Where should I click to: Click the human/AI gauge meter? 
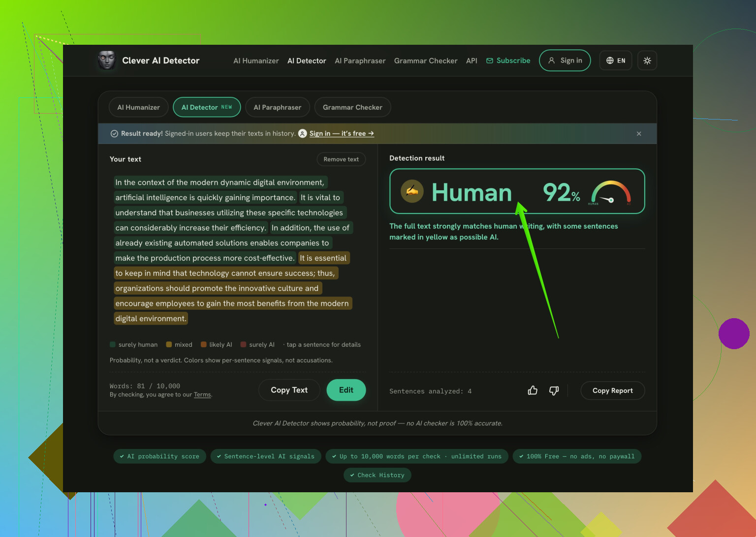click(x=611, y=193)
